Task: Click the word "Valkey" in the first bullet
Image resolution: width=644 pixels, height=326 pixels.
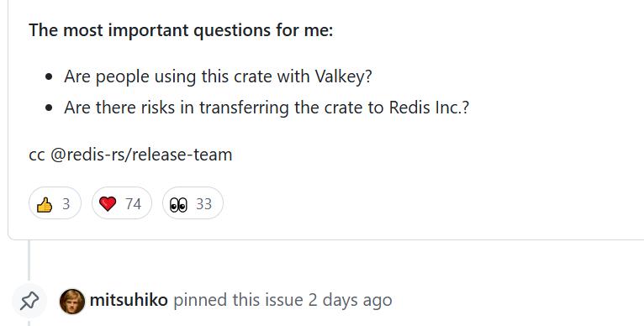Action: (x=343, y=76)
